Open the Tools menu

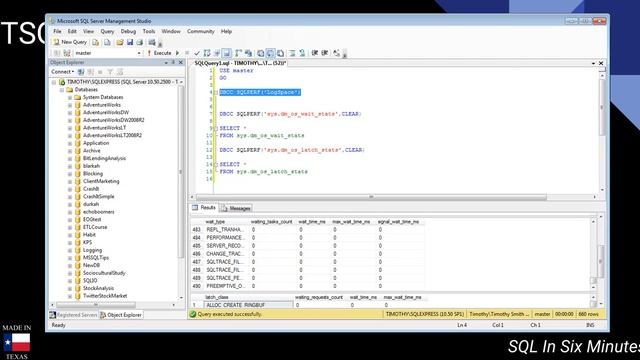click(149, 31)
